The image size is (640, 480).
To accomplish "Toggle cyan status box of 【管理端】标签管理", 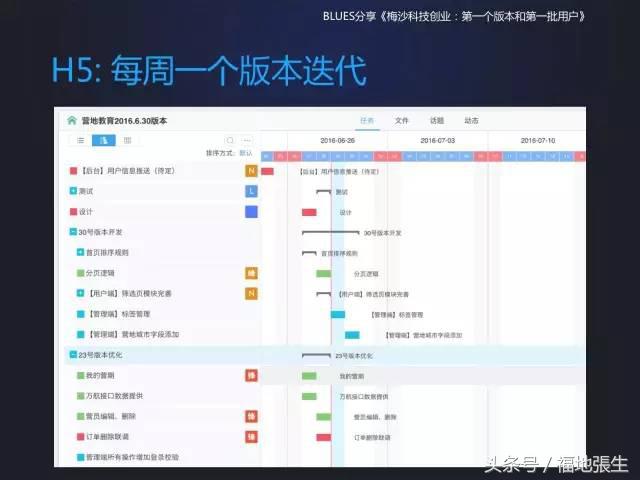I will (81, 314).
